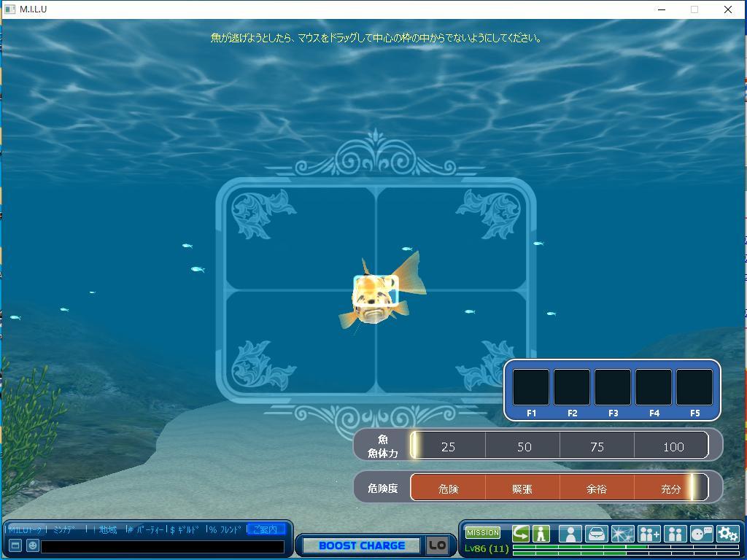Screen dimensions: 747x560
Task: Toggle the LO button beside Boost Charge
Action: point(437,545)
